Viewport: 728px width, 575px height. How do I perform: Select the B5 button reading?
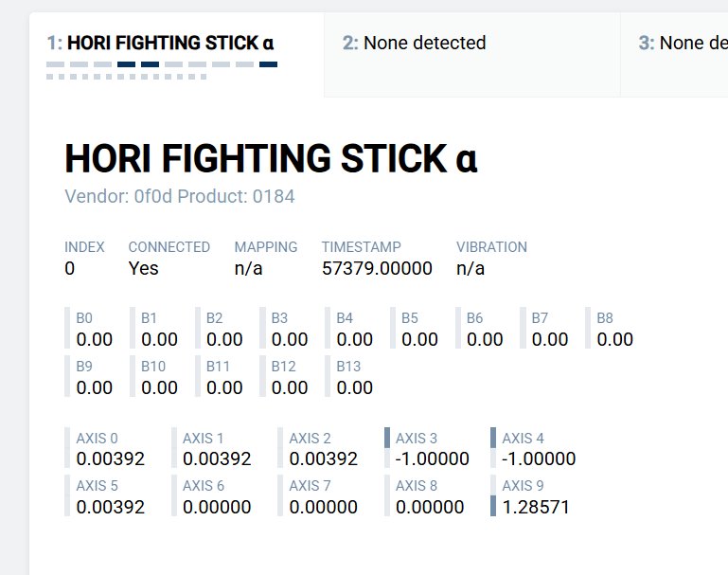pos(419,339)
